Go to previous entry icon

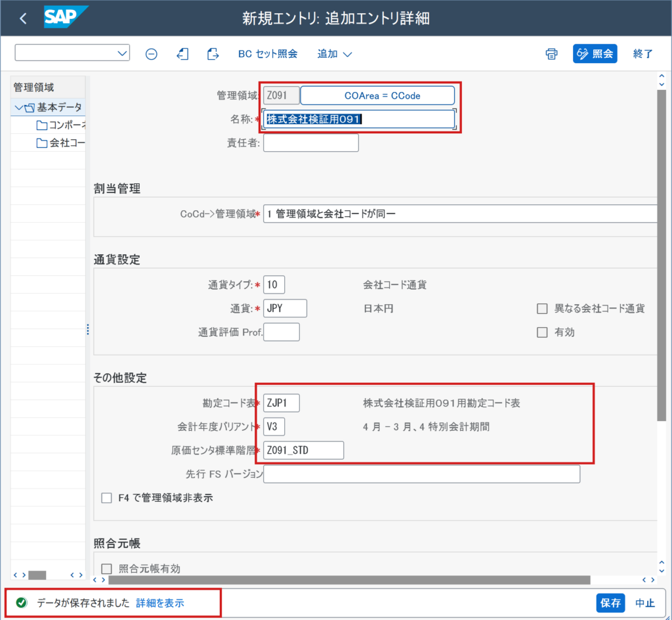tap(182, 54)
